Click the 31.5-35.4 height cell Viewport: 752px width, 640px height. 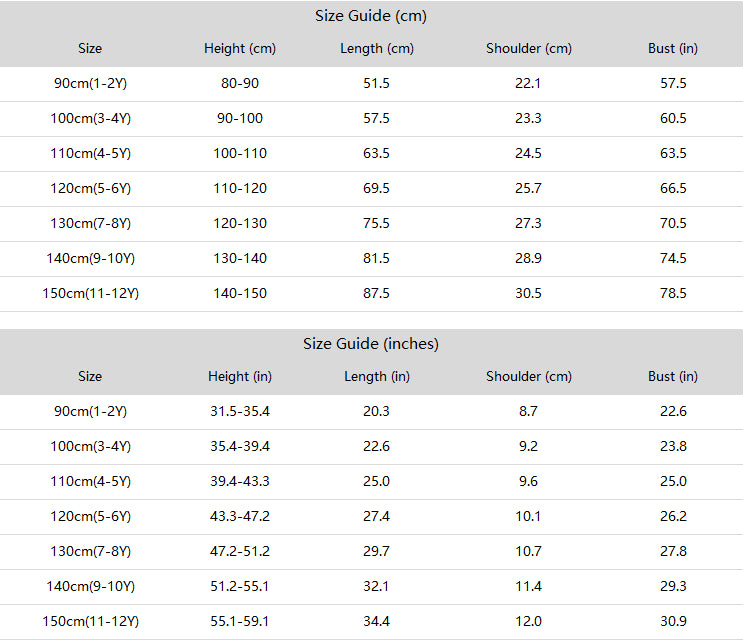tap(240, 412)
